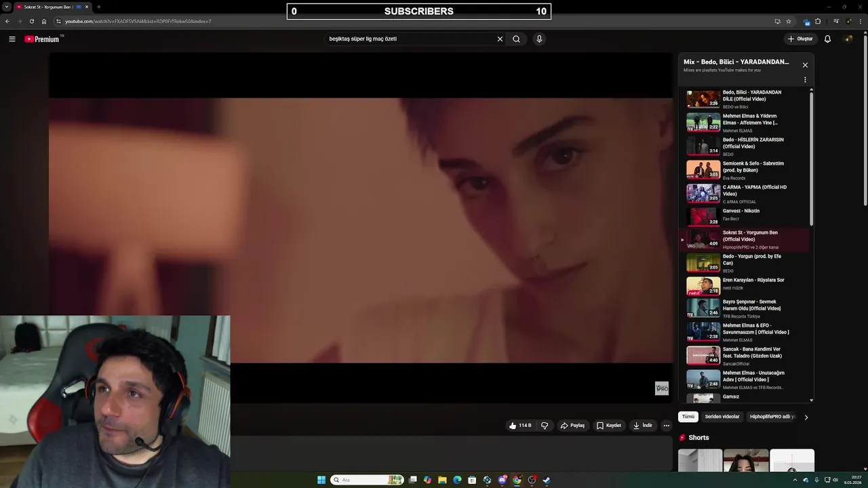Play Bedo - HİSLERİN ZARARISIN from the mix
The width and height of the screenshot is (868, 488).
745,146
